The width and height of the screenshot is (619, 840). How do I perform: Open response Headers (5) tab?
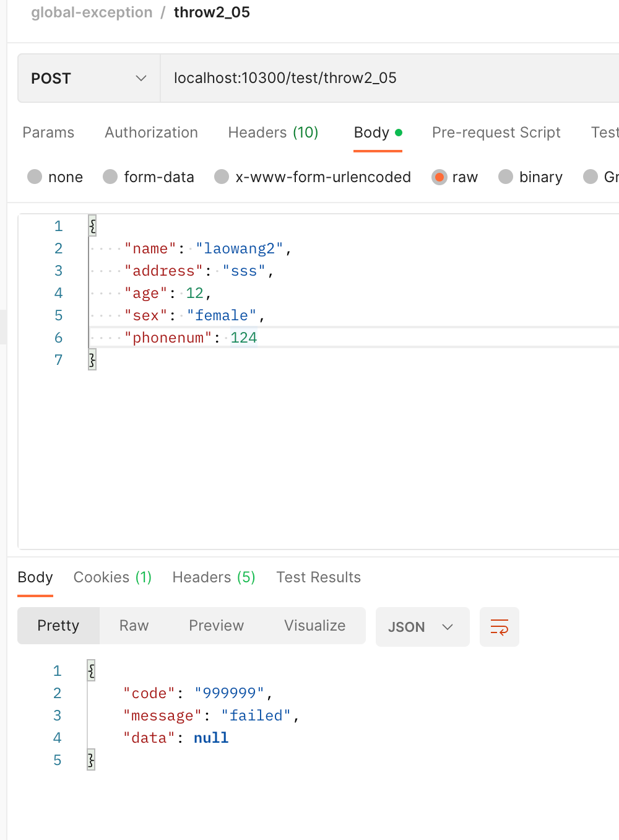coord(214,577)
